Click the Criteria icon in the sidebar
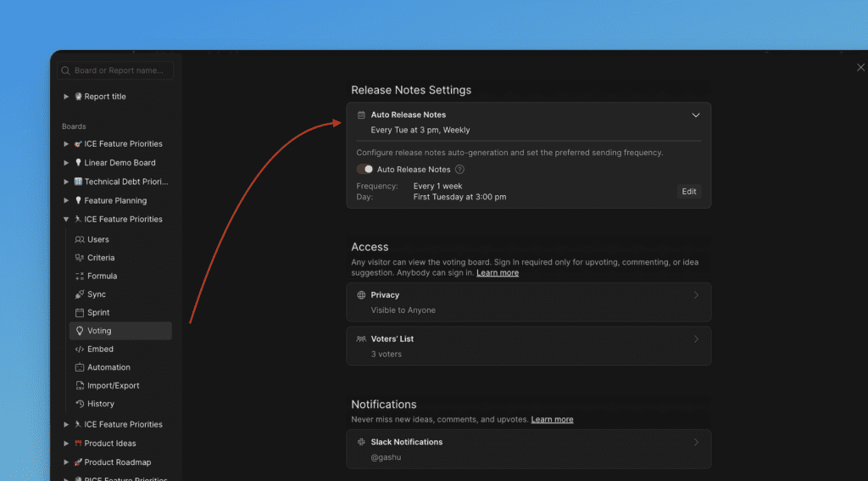 [x=80, y=258]
